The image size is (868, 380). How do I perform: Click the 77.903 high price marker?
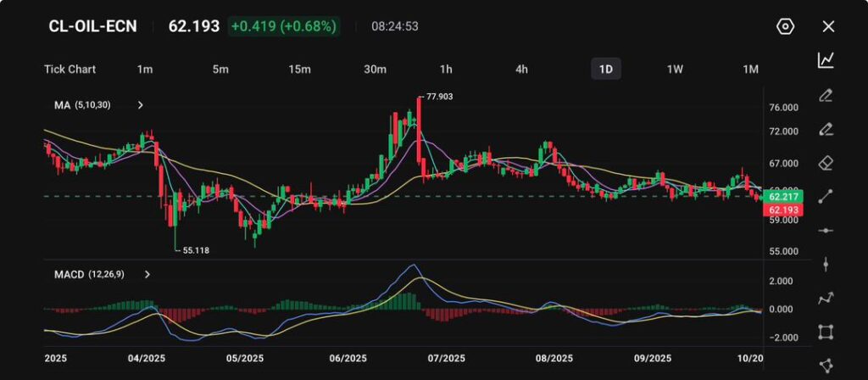439,97
